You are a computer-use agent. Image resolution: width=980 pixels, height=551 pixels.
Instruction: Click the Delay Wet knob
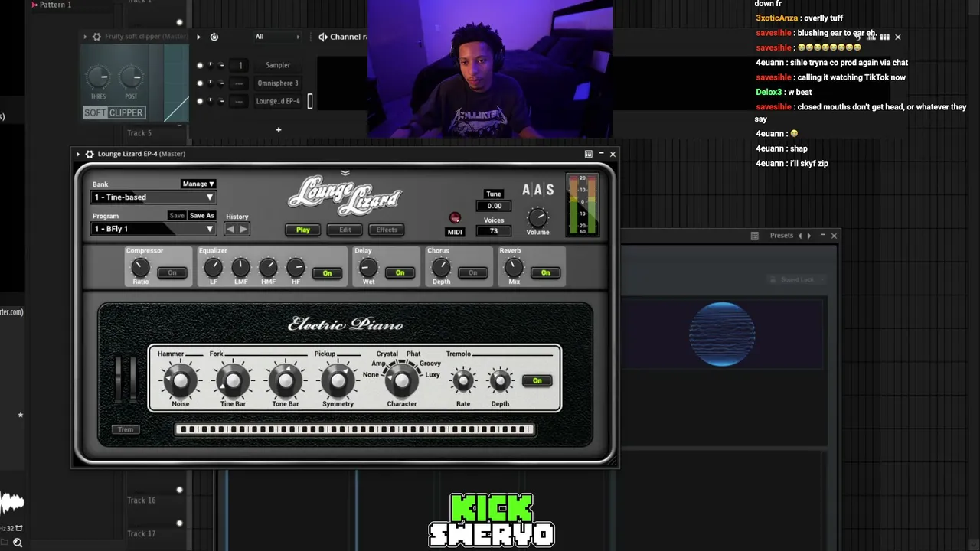(x=368, y=267)
